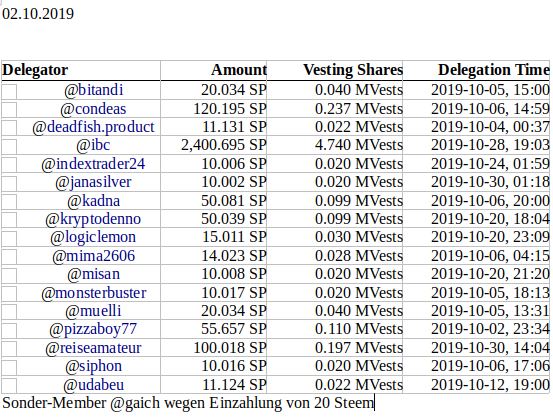Image resolution: width=553 pixels, height=419 pixels.
Task: Click the @ibc delegator link
Action: tap(93, 145)
